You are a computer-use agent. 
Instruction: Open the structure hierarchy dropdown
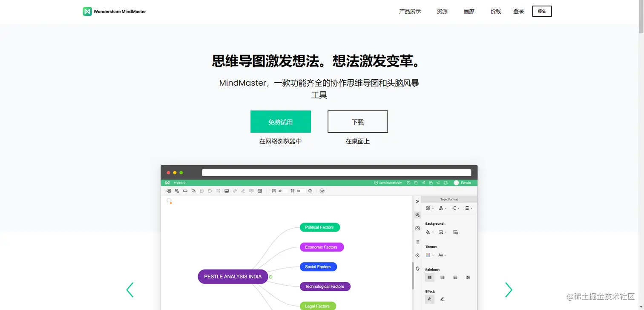(x=443, y=208)
